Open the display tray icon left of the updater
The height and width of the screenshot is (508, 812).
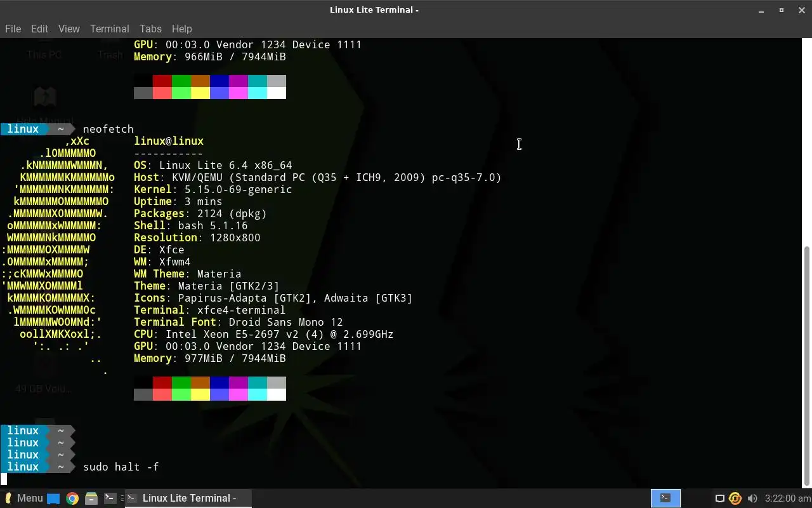(719, 498)
